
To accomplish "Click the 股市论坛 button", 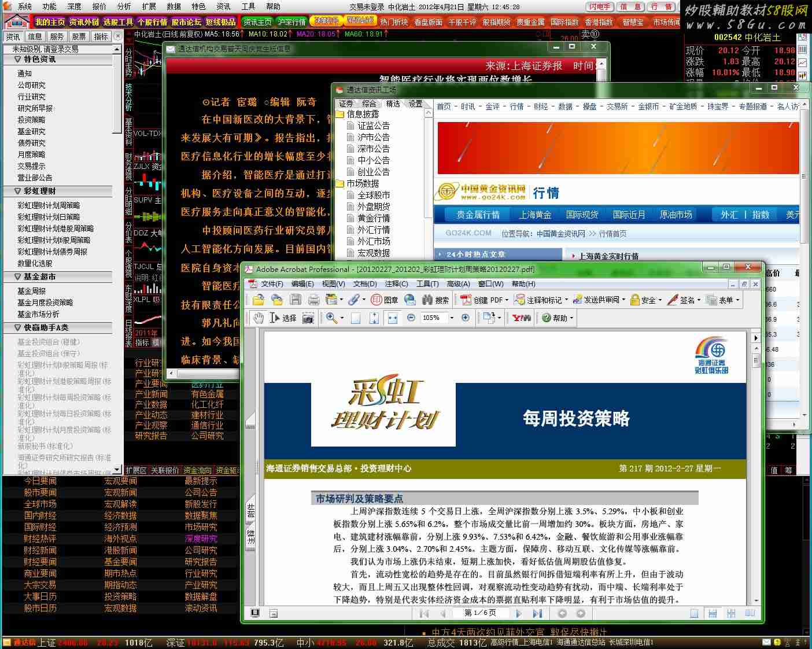I will [x=186, y=22].
